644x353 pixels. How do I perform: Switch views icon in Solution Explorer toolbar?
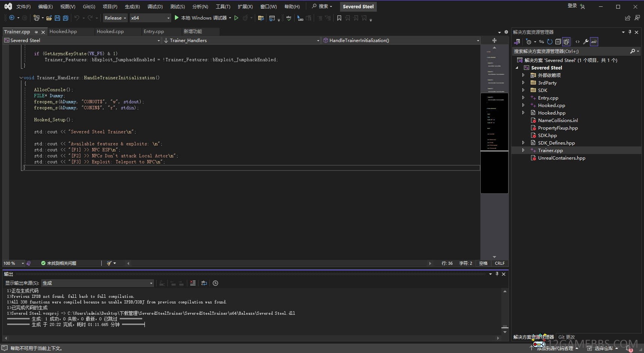coord(518,42)
